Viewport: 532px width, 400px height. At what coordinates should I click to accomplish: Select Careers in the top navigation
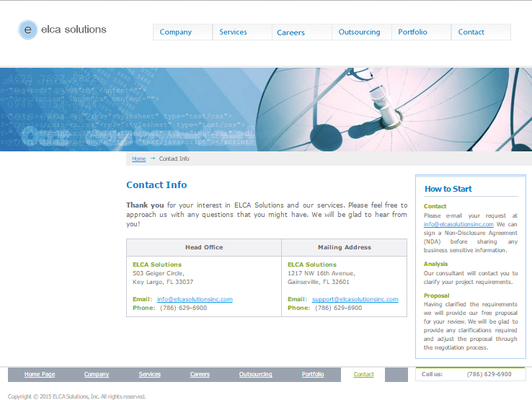[291, 32]
